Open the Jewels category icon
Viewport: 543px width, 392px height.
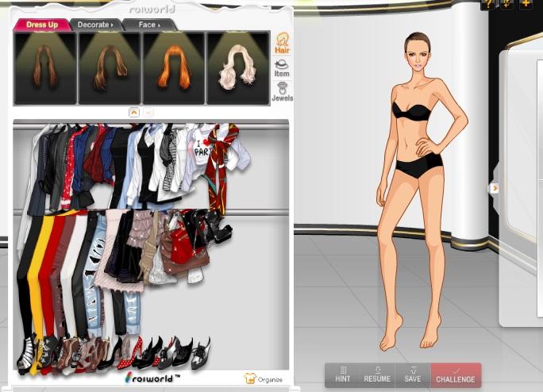282,91
